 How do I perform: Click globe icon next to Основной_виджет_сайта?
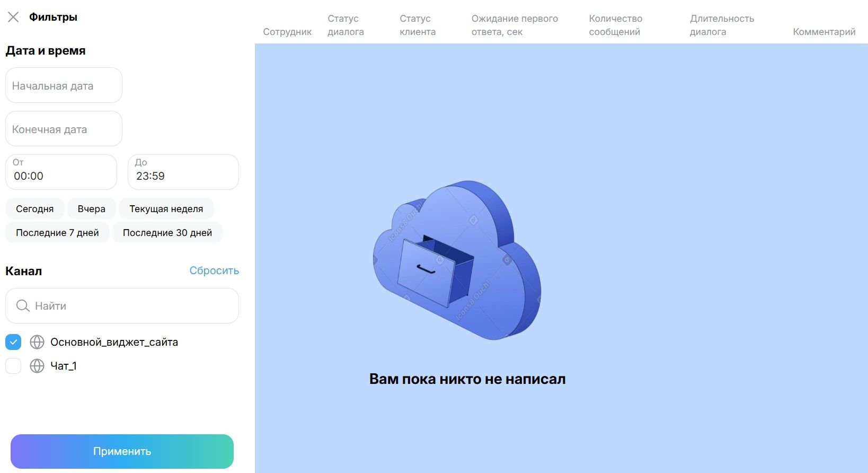37,342
